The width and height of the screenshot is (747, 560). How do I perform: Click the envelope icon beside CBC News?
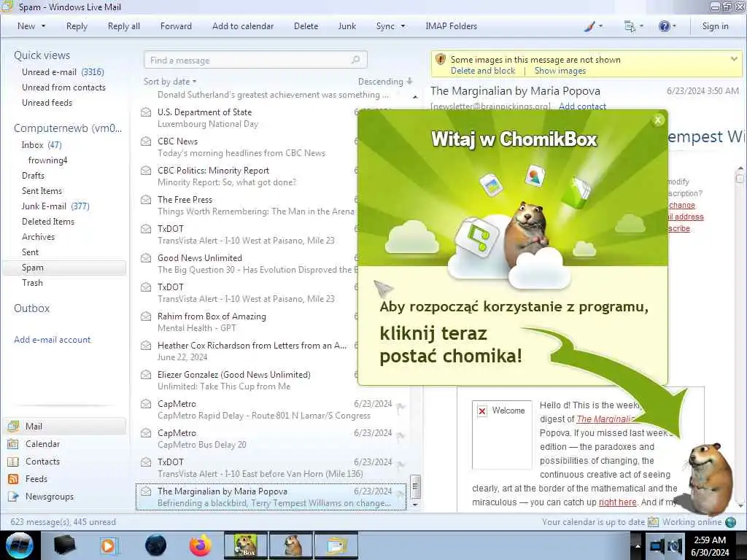pyautogui.click(x=146, y=141)
